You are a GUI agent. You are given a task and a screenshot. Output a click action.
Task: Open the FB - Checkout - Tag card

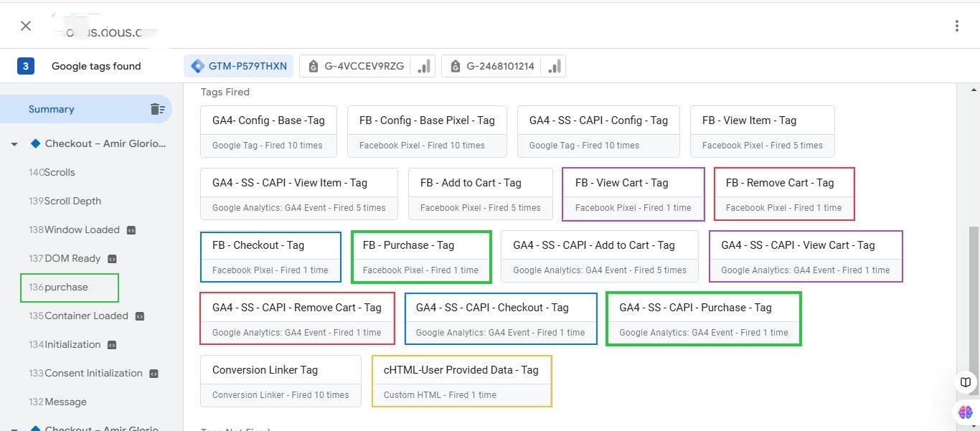click(270, 257)
